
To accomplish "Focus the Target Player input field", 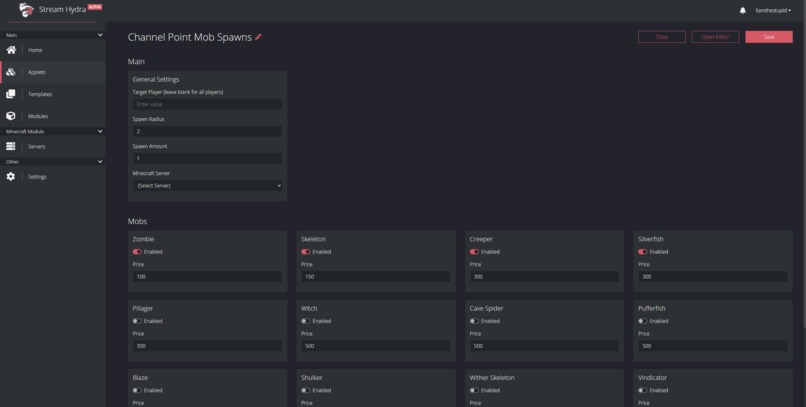I will point(207,104).
